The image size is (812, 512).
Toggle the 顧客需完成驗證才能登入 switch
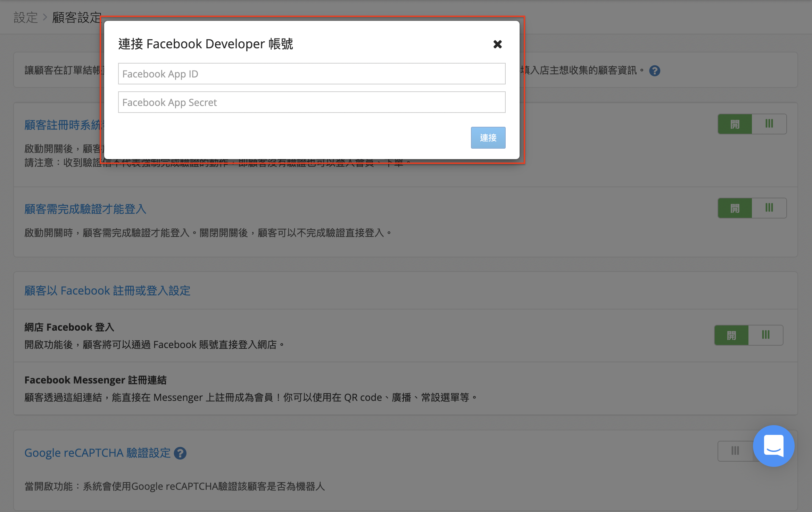pos(752,208)
